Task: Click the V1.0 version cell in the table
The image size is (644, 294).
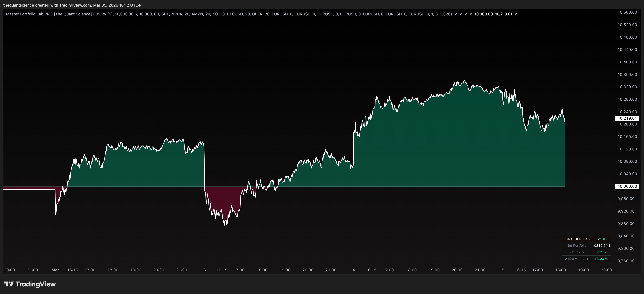Action: coord(601,239)
